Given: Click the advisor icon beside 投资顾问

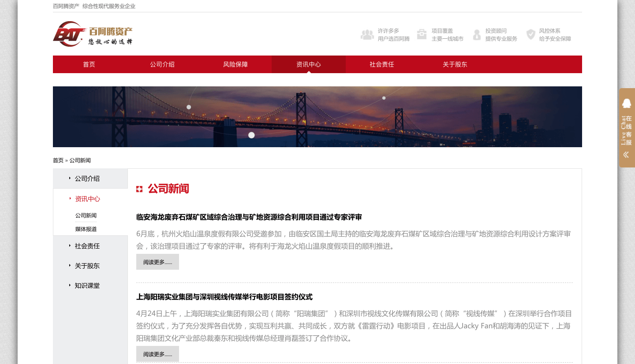Looking at the screenshot, I should click(477, 35).
